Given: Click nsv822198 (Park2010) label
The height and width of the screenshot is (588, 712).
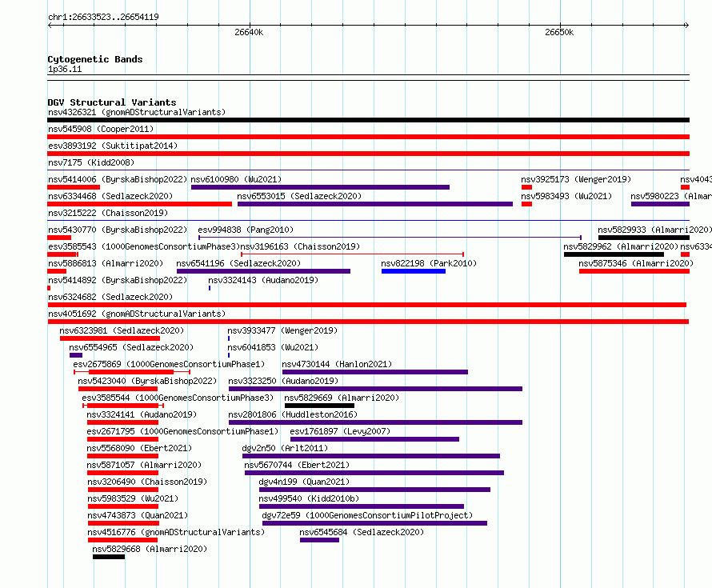Looking at the screenshot, I should tap(429, 263).
